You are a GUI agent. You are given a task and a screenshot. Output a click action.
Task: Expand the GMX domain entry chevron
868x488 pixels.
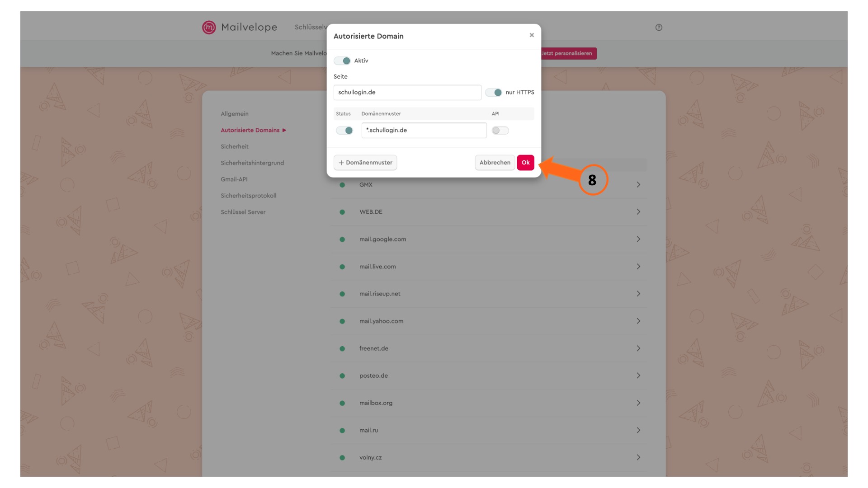pos(638,185)
